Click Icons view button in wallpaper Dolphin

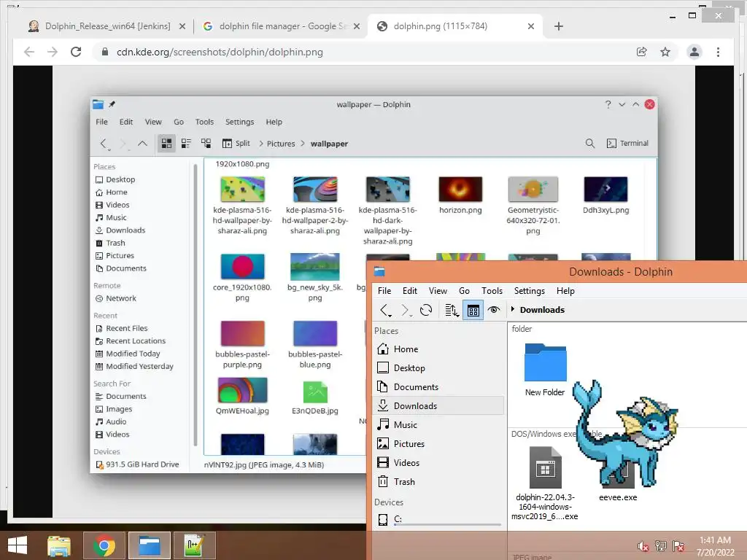tap(166, 144)
